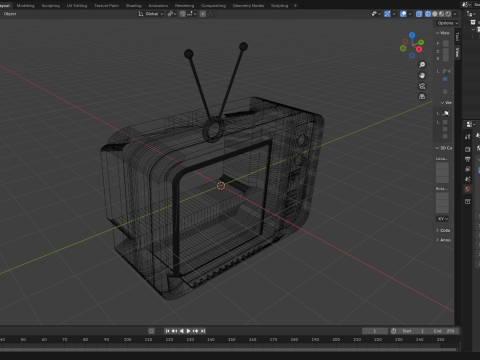
Task: Add a new workspace with plus button
Action: 295,5
